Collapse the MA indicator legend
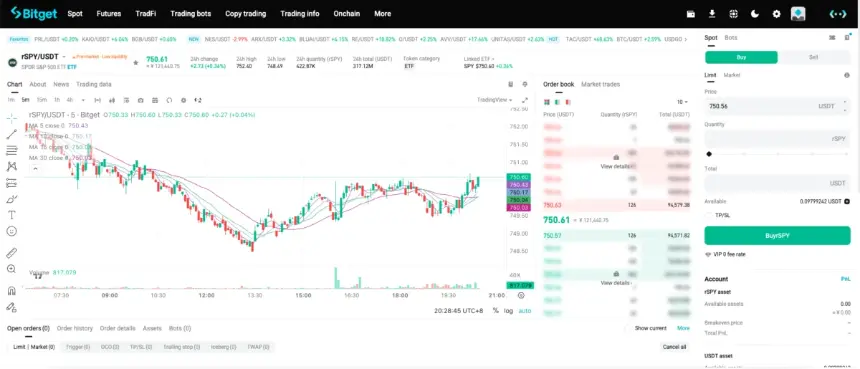 (35, 169)
